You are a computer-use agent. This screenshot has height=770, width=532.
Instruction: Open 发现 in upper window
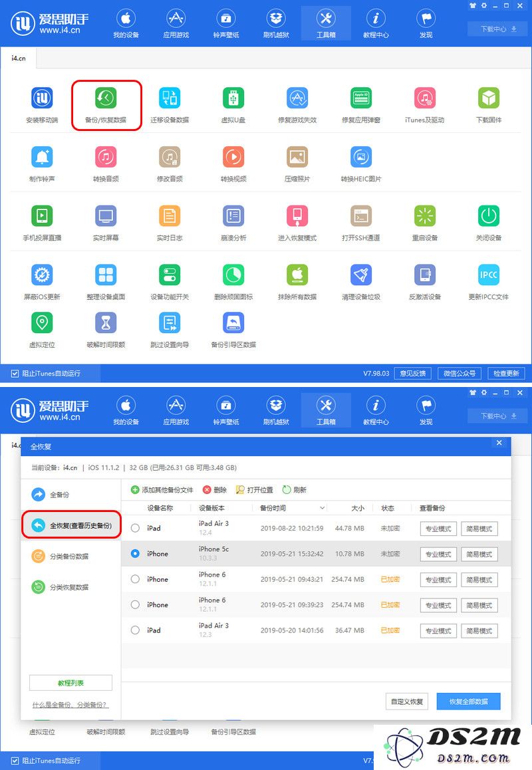(x=426, y=23)
